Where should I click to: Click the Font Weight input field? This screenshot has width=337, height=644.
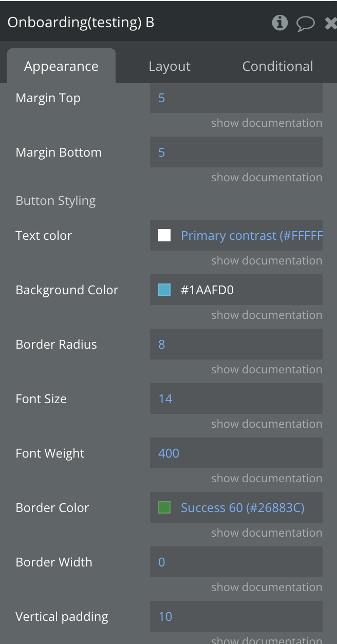tap(236, 453)
